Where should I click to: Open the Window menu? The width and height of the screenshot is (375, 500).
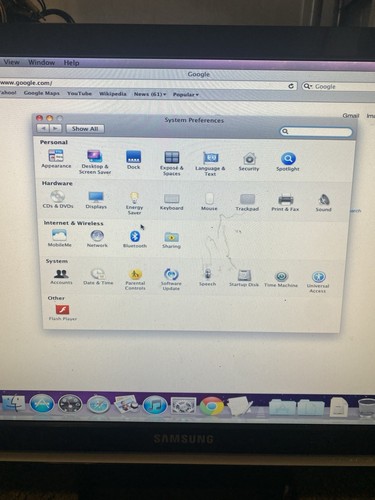pyautogui.click(x=41, y=62)
